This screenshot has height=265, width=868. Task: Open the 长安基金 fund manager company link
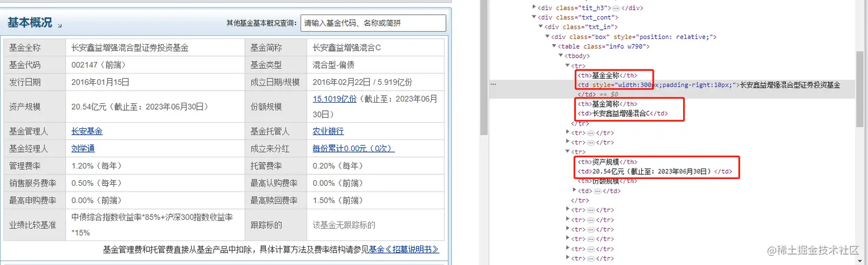[87, 131]
